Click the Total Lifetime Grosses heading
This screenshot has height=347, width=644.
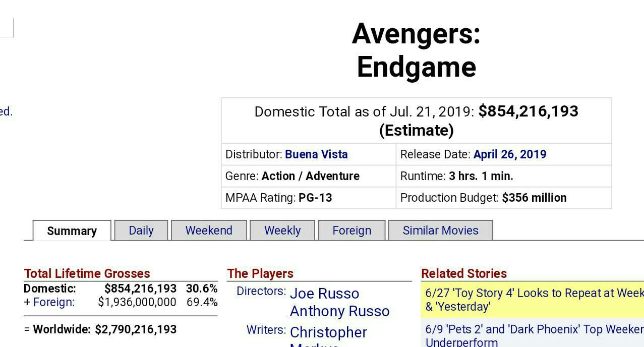[x=87, y=273]
